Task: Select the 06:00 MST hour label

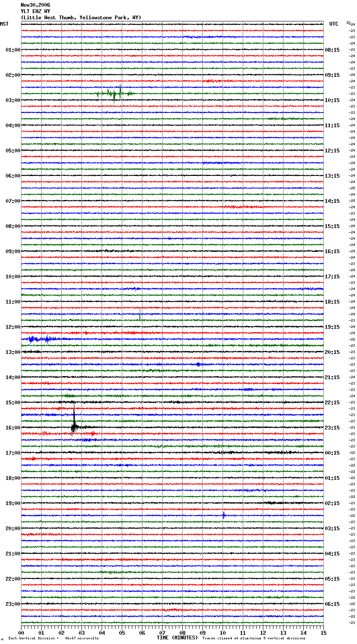Action: 13,176
